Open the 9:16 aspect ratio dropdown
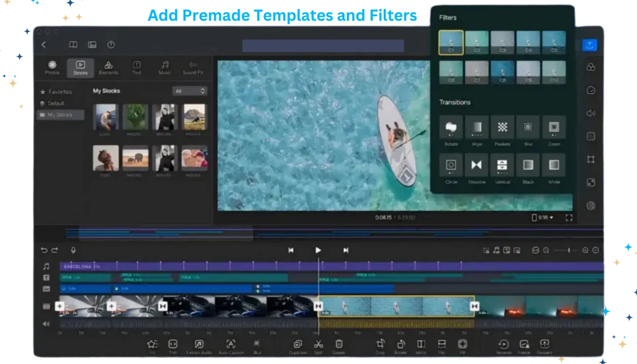 (x=542, y=218)
